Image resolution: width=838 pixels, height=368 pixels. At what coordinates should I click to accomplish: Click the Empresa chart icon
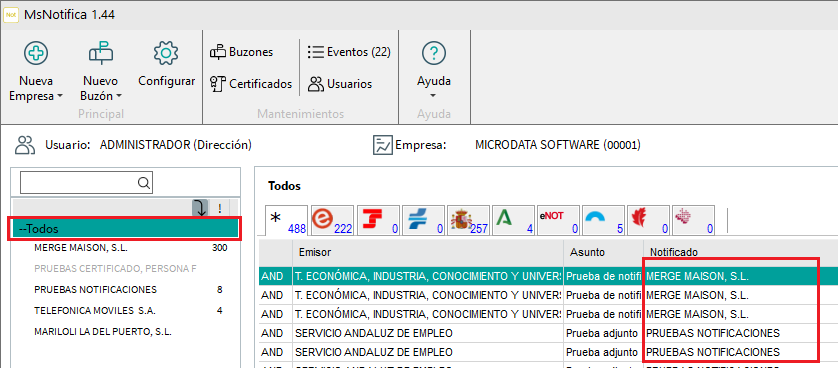click(383, 145)
